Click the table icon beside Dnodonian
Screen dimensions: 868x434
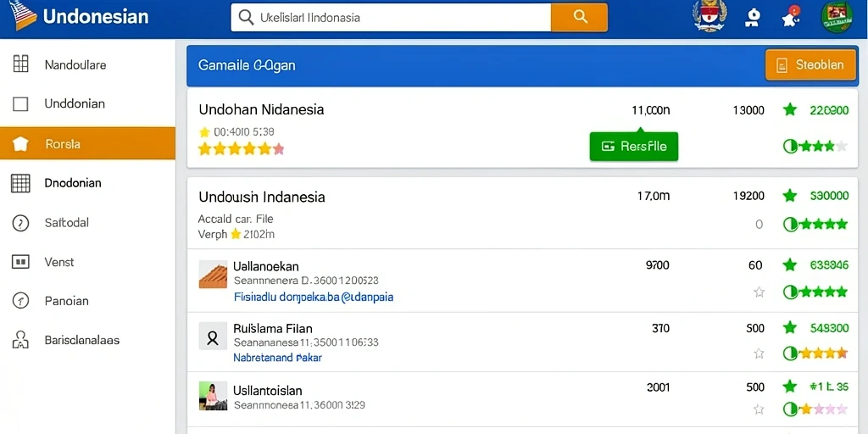(20, 183)
